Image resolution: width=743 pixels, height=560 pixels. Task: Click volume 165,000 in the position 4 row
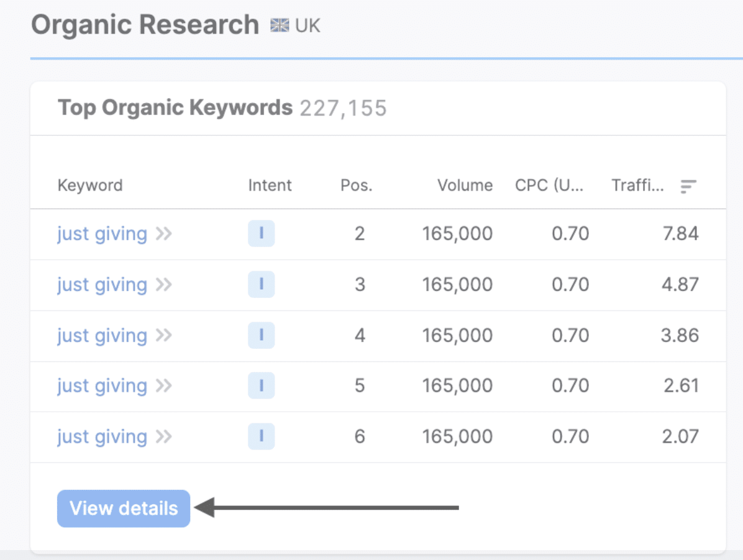[x=458, y=336]
